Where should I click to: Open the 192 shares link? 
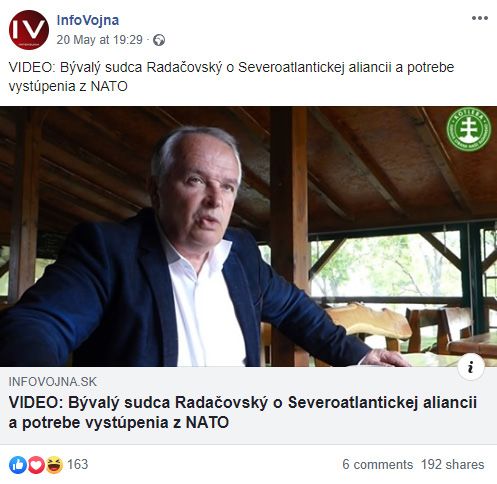coord(452,465)
